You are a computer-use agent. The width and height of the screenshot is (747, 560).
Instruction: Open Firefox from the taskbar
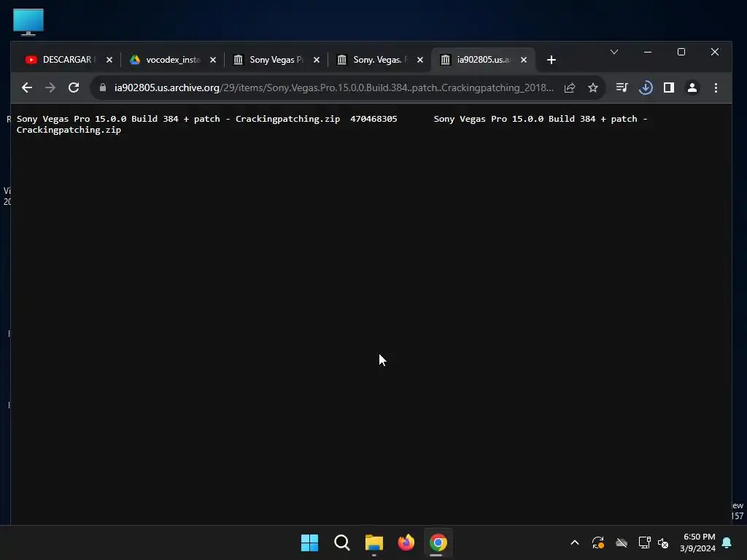click(x=406, y=542)
